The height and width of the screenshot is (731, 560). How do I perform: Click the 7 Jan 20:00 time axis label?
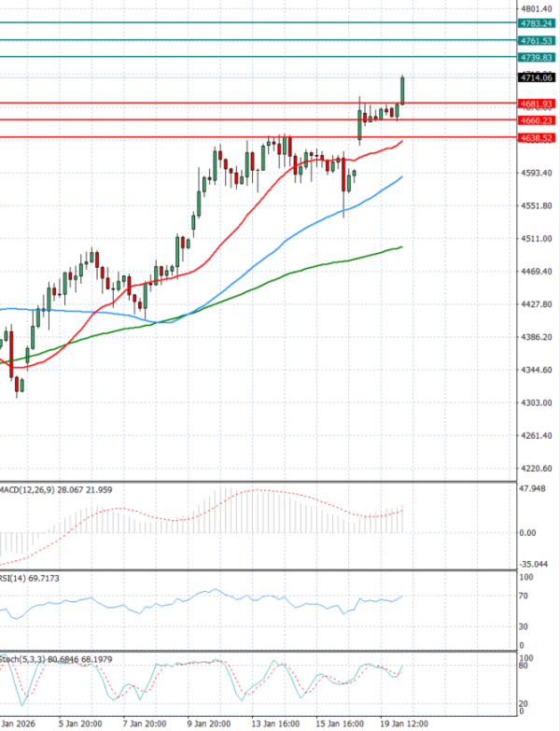pos(146,722)
